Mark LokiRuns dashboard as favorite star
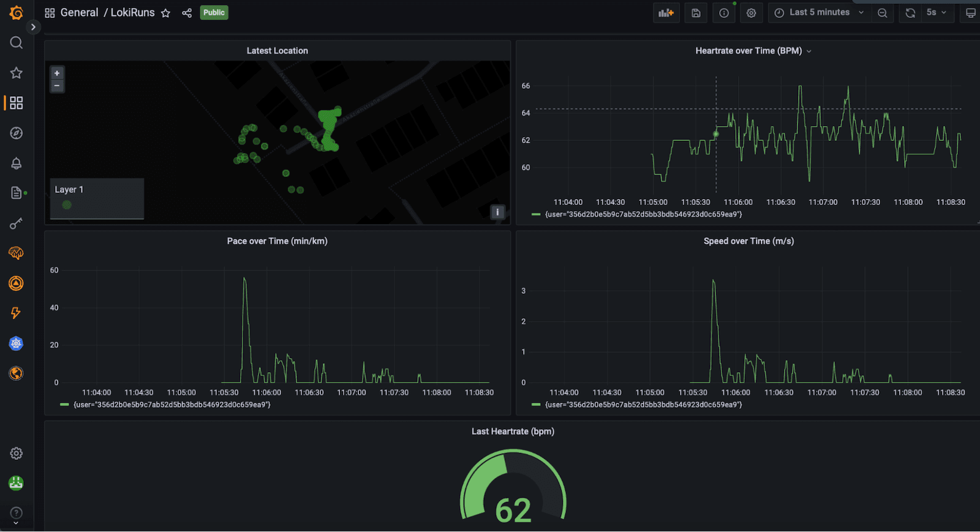 click(165, 13)
